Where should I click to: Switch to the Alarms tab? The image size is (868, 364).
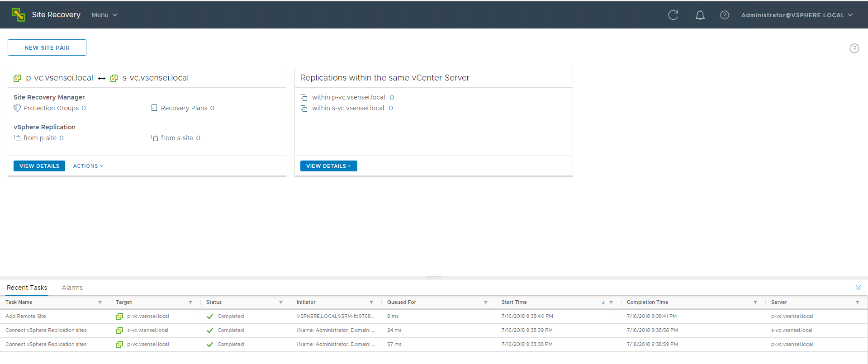click(72, 288)
